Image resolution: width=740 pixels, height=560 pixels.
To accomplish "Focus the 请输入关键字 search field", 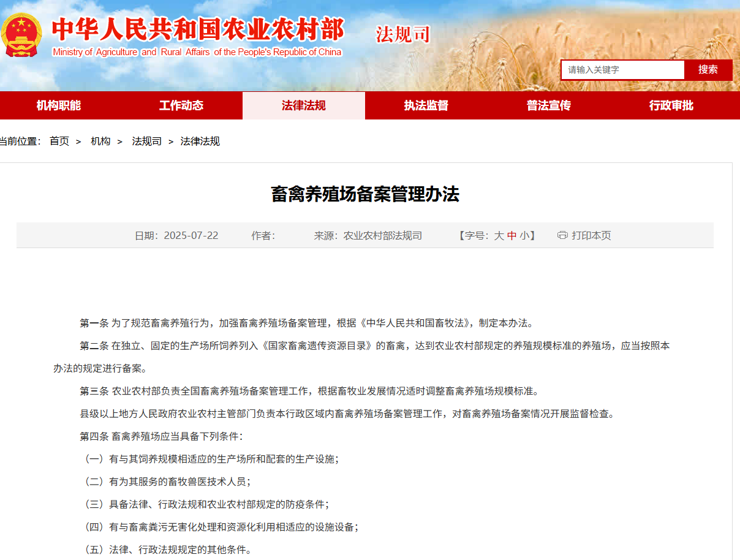I will (622, 70).
